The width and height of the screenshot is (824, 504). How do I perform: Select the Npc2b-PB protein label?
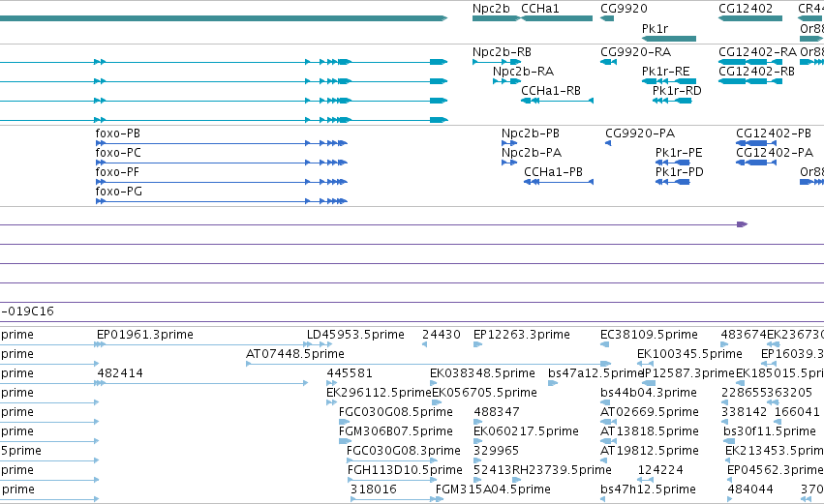[x=531, y=133]
